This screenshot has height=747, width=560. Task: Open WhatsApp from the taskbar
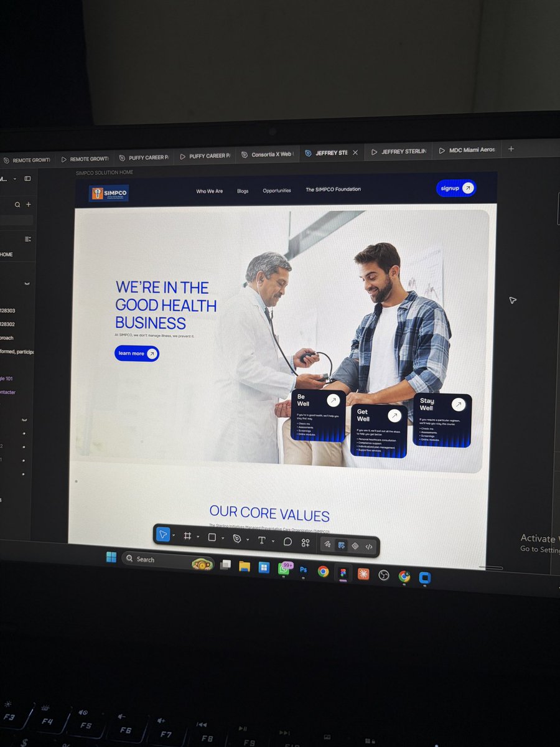284,569
